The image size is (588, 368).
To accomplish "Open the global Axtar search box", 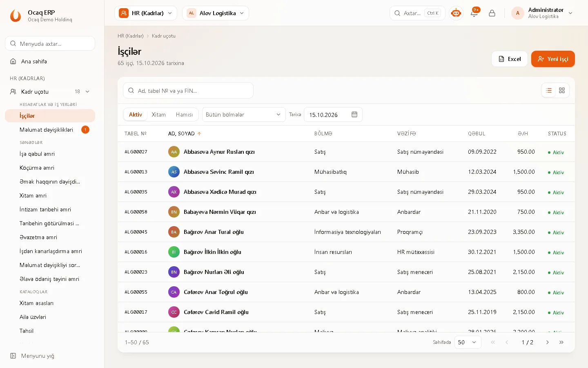I will click(417, 13).
